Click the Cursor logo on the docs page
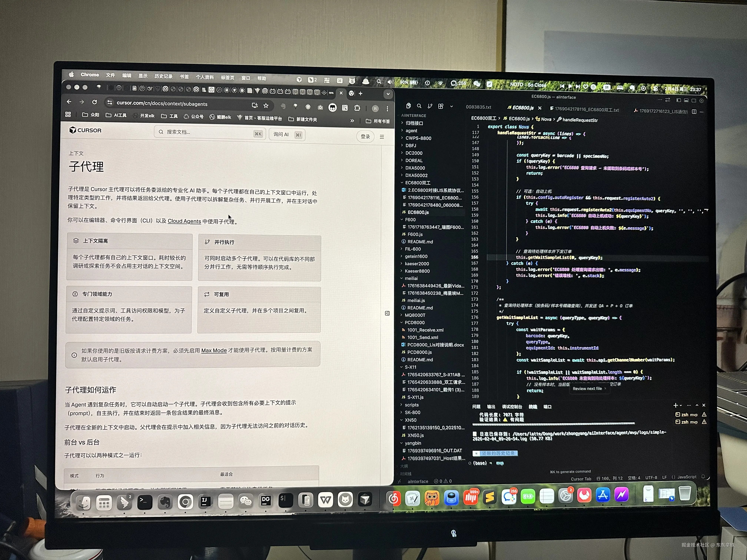747x560 pixels. click(85, 130)
